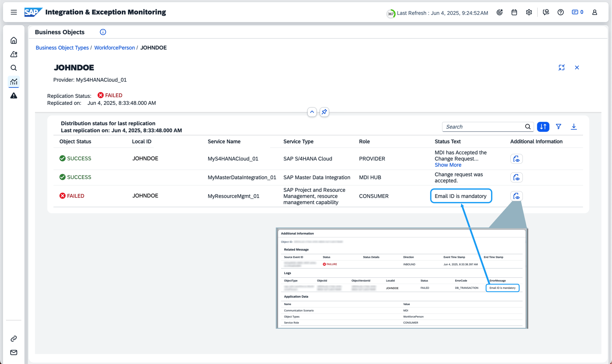Image resolution: width=612 pixels, height=364 pixels.
Task: Open the alert inbox sidebar icon
Action: (14, 54)
